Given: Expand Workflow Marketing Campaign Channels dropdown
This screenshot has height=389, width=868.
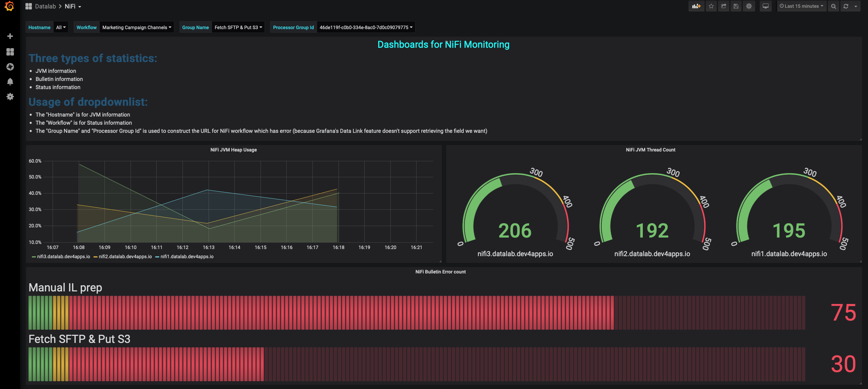Looking at the screenshot, I should click(137, 27).
